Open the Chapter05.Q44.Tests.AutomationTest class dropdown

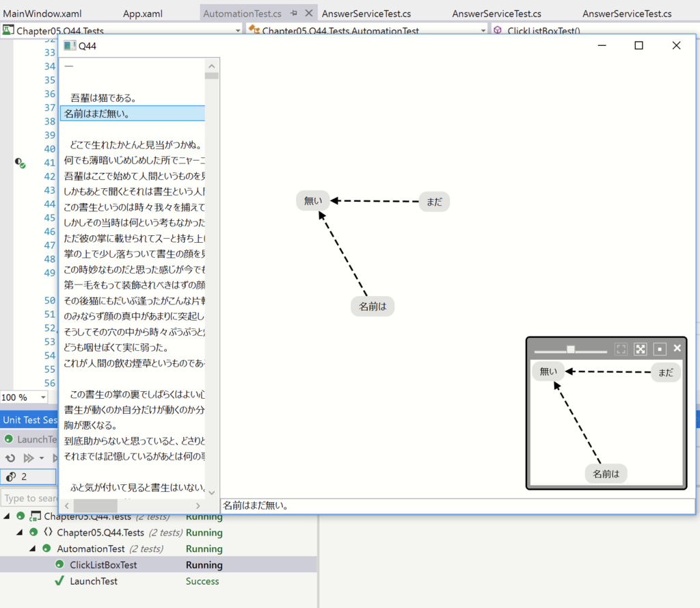coord(483,31)
